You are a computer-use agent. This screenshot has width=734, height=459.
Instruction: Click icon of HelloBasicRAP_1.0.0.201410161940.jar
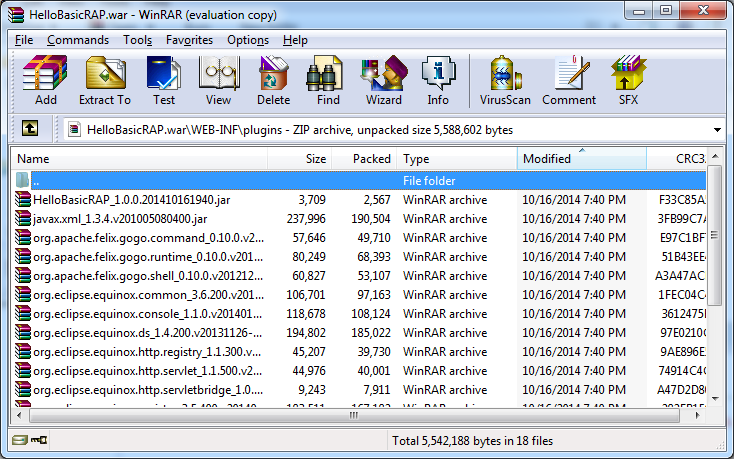point(23,199)
